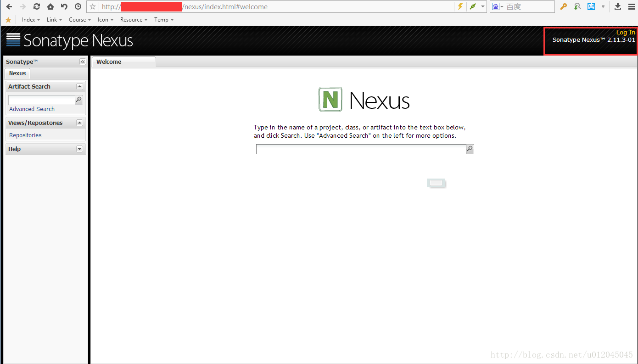
Task: Open the Temp bookmarks folder
Action: [164, 20]
